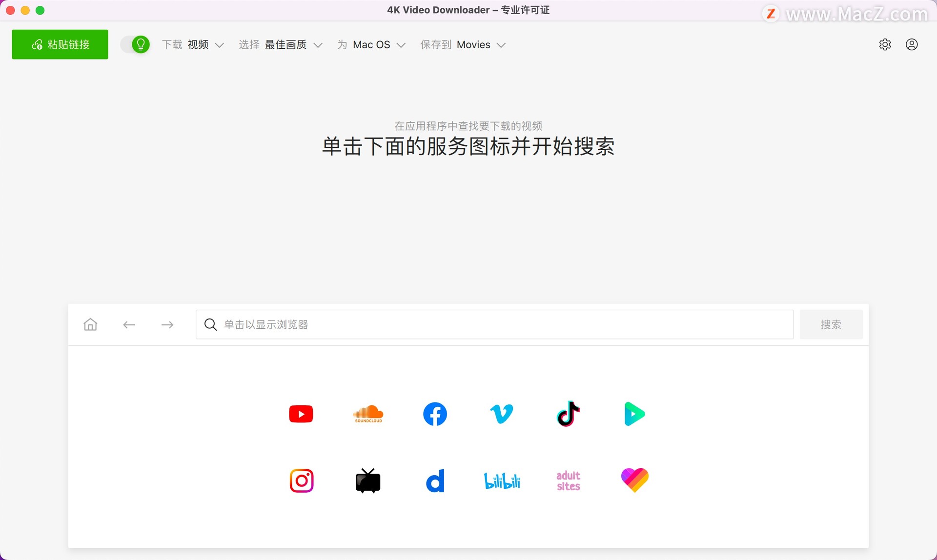Expand the 保存到 Movies dropdown

pyautogui.click(x=463, y=45)
